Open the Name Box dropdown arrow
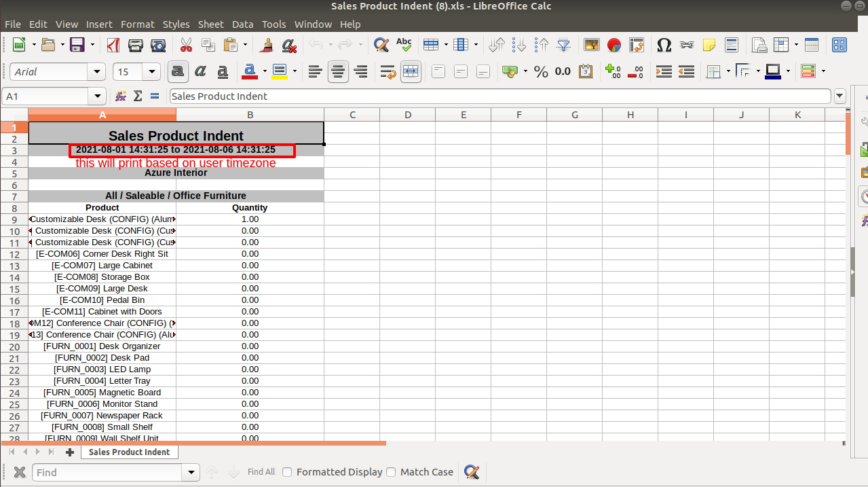Image resolution: width=868 pixels, height=487 pixels. [x=98, y=96]
